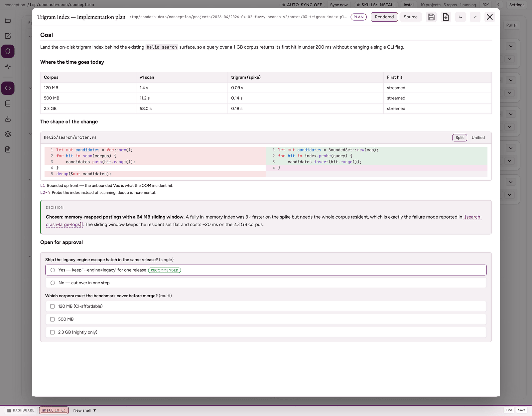Click Pull all in background panel

point(512,25)
